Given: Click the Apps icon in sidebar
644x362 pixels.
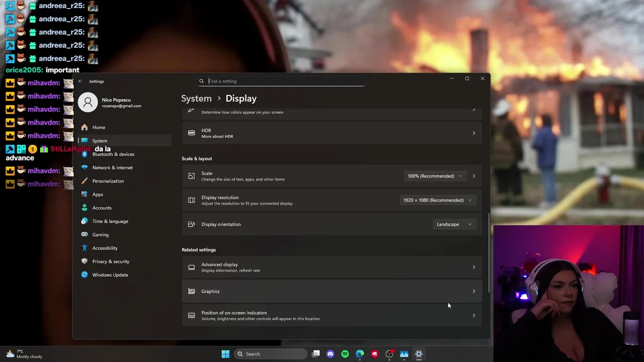Looking at the screenshot, I should [x=85, y=195].
